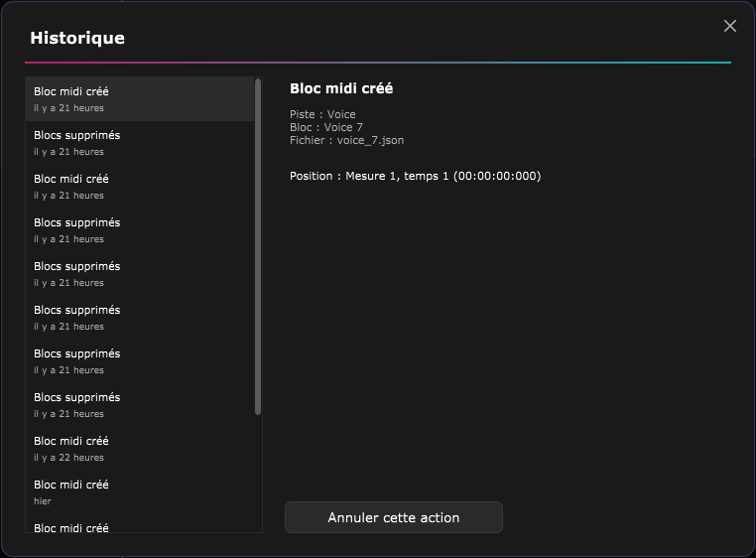Click the Annuler cette action button
The width and height of the screenshot is (756, 558).
point(394,517)
